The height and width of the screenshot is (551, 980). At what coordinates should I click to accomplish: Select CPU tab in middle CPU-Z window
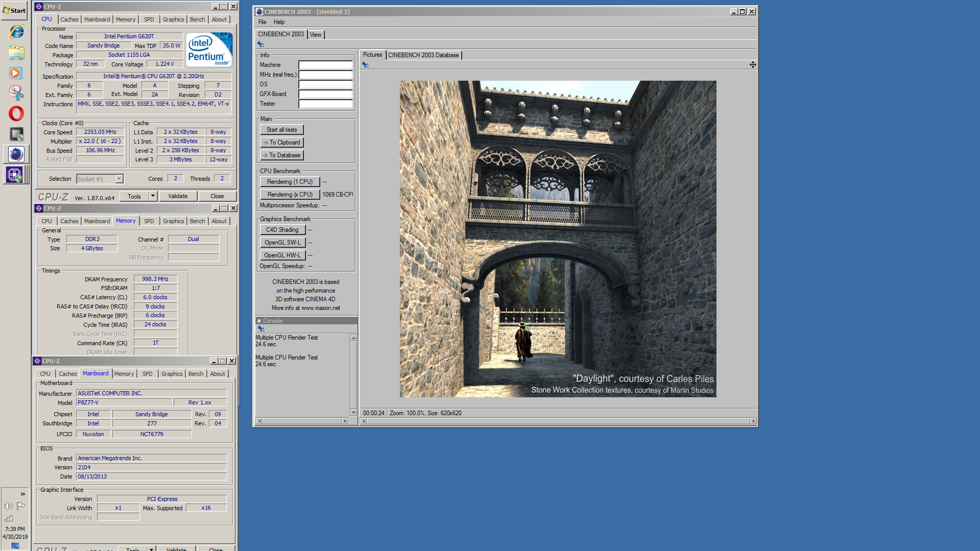click(x=47, y=221)
